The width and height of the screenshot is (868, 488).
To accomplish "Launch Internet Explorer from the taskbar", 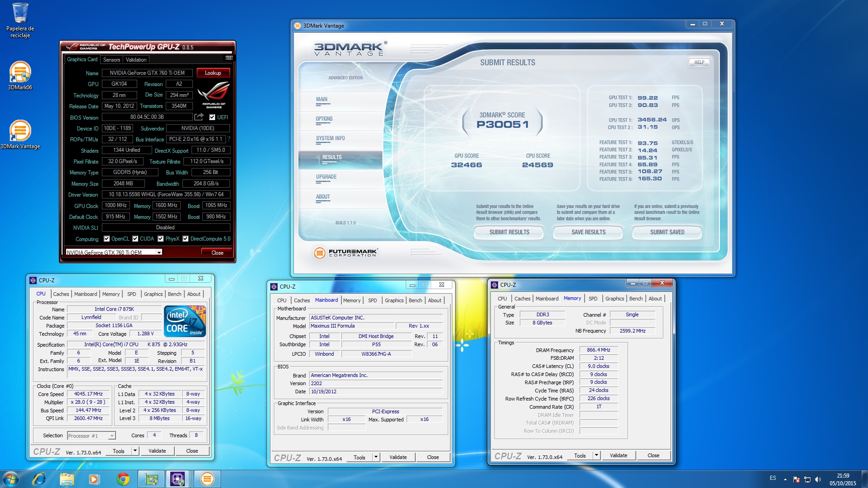I will pos(39,479).
